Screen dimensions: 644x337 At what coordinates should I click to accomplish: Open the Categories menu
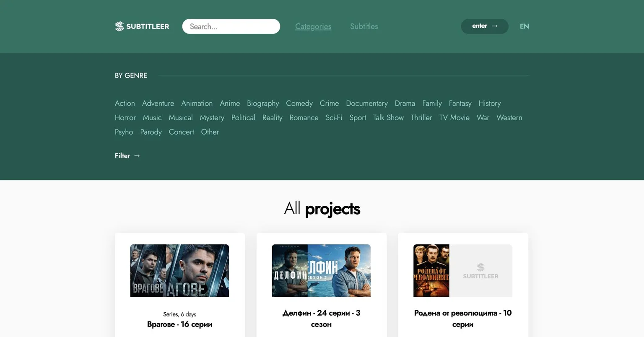[x=313, y=26]
